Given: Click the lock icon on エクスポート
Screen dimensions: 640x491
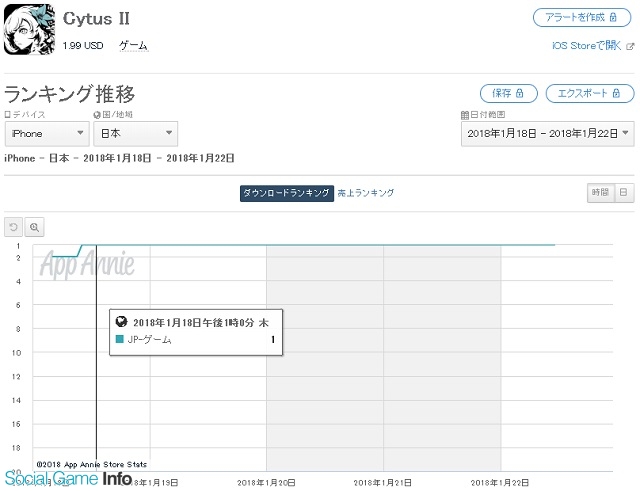Looking at the screenshot, I should click(616, 93).
